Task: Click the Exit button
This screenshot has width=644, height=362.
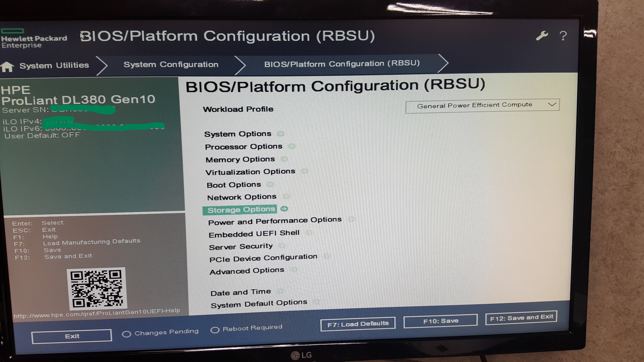Action: pos(72,336)
